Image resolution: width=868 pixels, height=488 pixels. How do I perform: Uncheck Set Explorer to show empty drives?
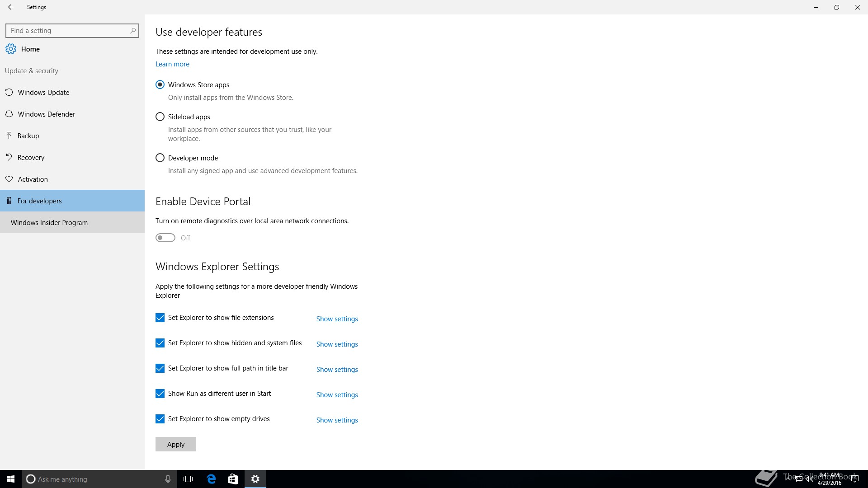point(160,419)
